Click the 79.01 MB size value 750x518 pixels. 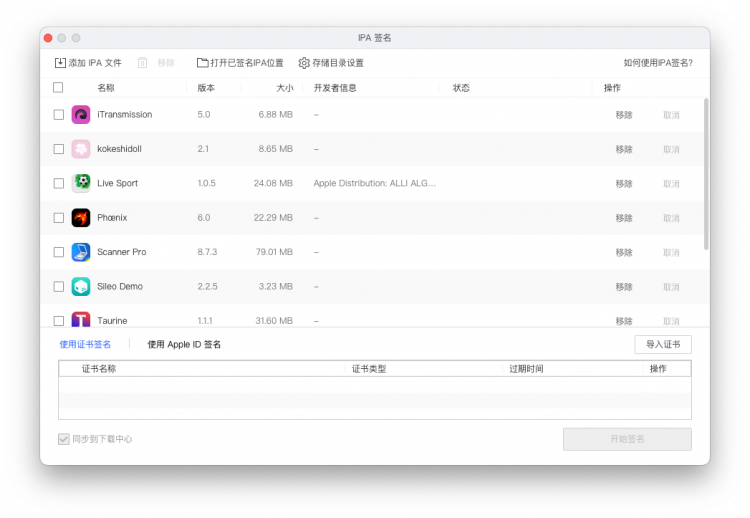(x=274, y=252)
